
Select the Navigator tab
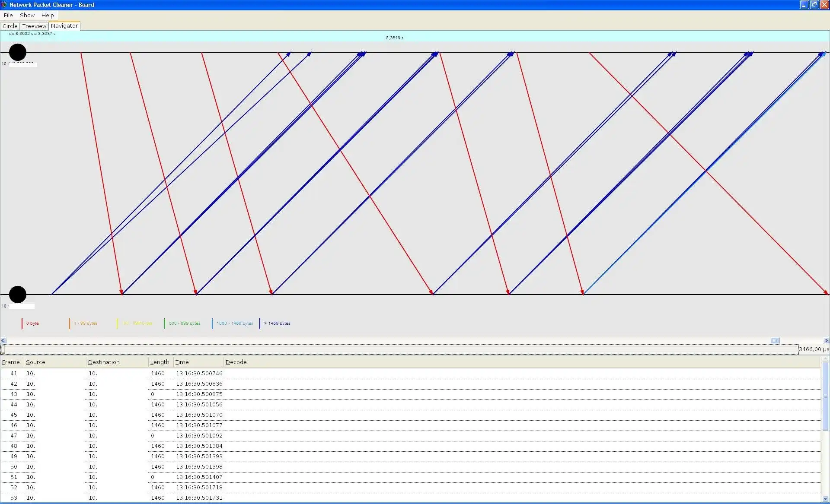click(64, 25)
